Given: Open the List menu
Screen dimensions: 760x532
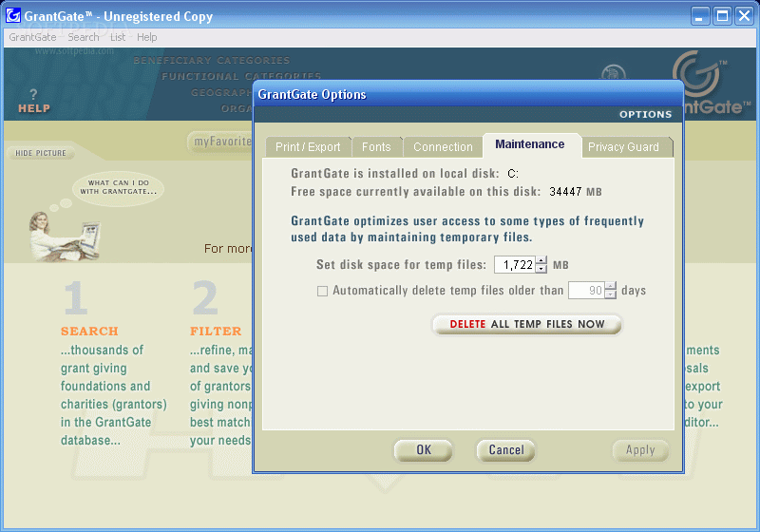Looking at the screenshot, I should [x=118, y=37].
